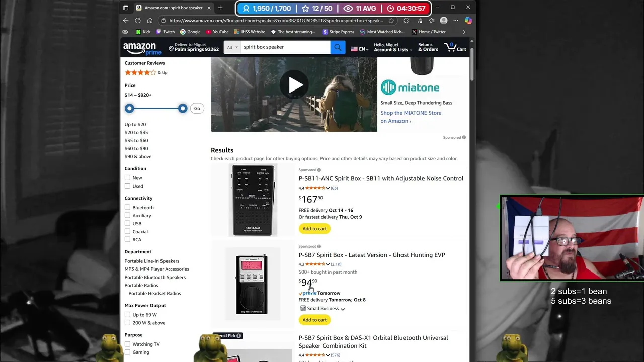The height and width of the screenshot is (362, 644).
Task: Select price range $60 to $90
Action: tap(136, 148)
